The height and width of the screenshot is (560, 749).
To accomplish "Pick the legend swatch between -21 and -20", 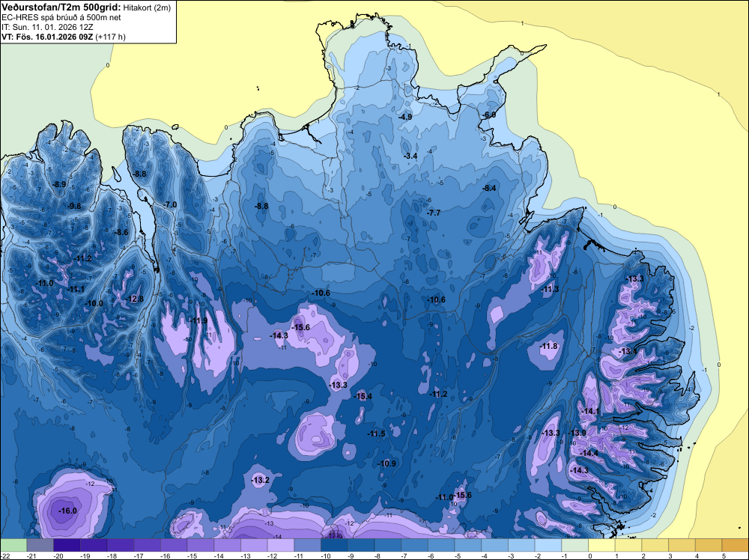I will (40, 545).
